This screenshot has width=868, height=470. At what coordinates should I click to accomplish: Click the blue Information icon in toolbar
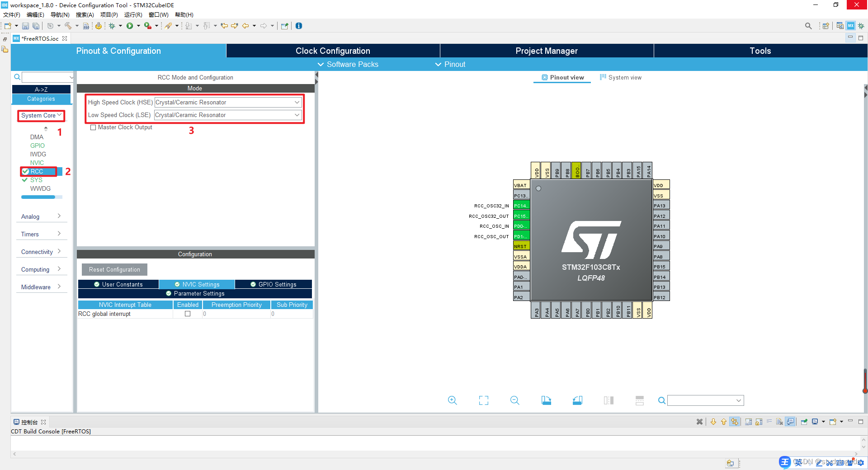tap(299, 26)
